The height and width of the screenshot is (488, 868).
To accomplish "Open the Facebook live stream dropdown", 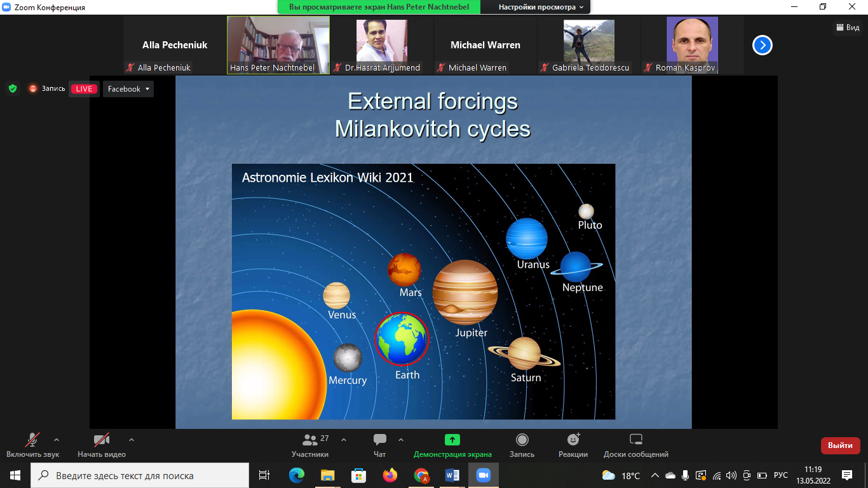I will coord(128,89).
